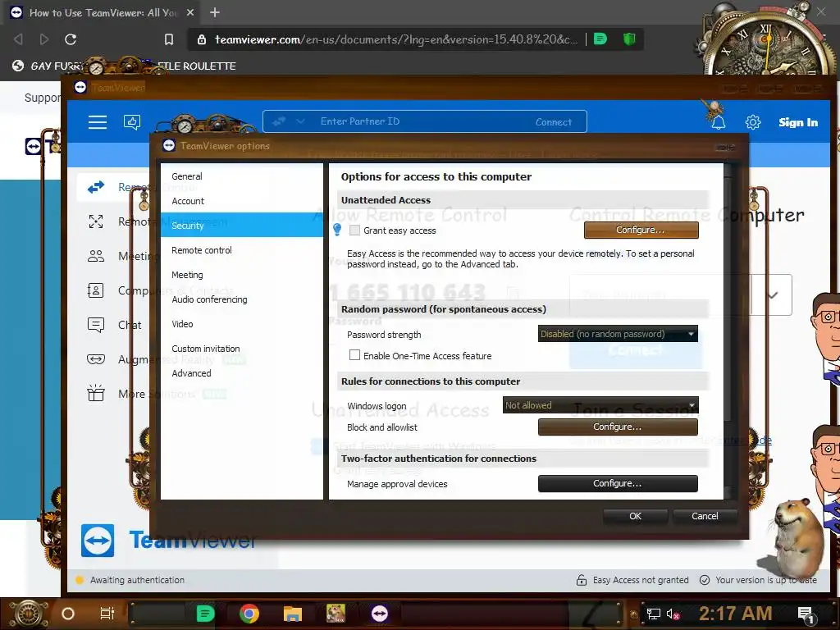Image resolution: width=840 pixels, height=630 pixels.
Task: Click the green notes app taskbar icon
Action: pyautogui.click(x=205, y=614)
